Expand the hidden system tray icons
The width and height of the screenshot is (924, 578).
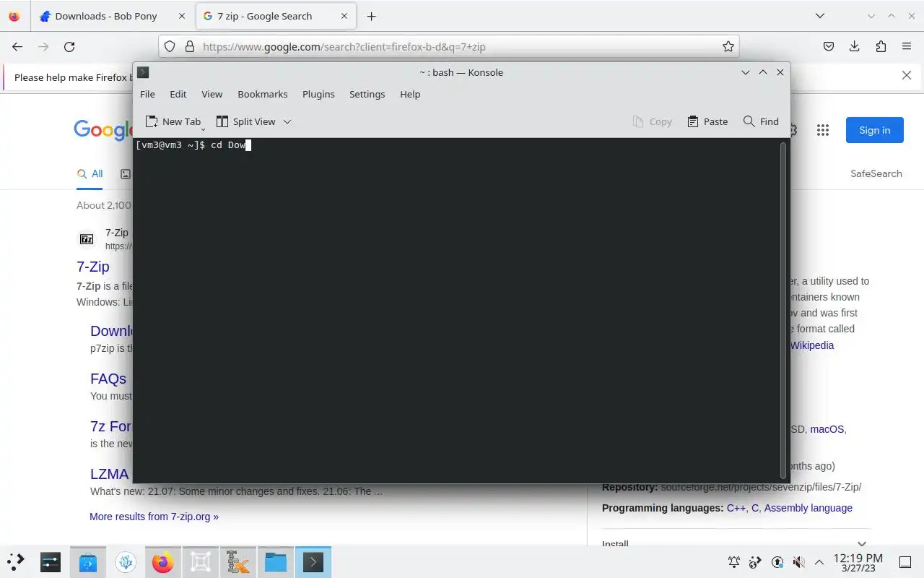pos(819,562)
